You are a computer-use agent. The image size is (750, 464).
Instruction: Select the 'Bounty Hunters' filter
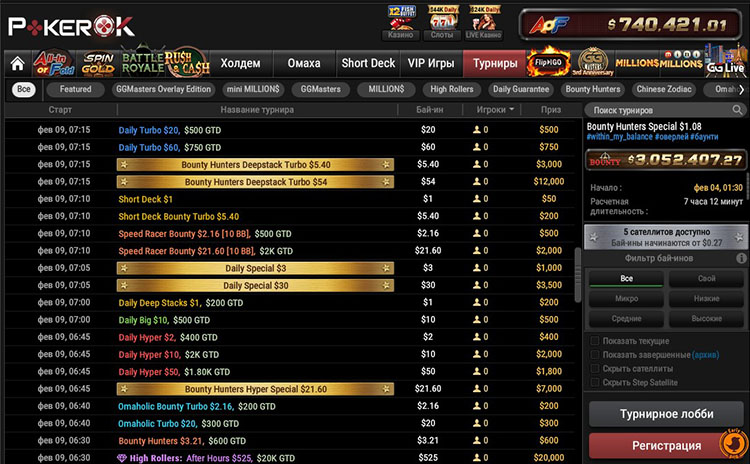click(593, 89)
